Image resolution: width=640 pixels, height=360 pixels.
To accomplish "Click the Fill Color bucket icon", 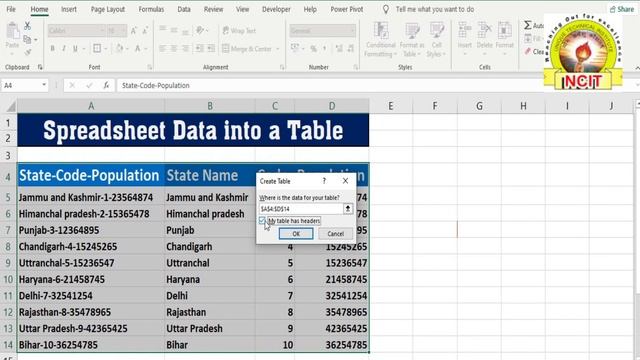I will point(120,49).
